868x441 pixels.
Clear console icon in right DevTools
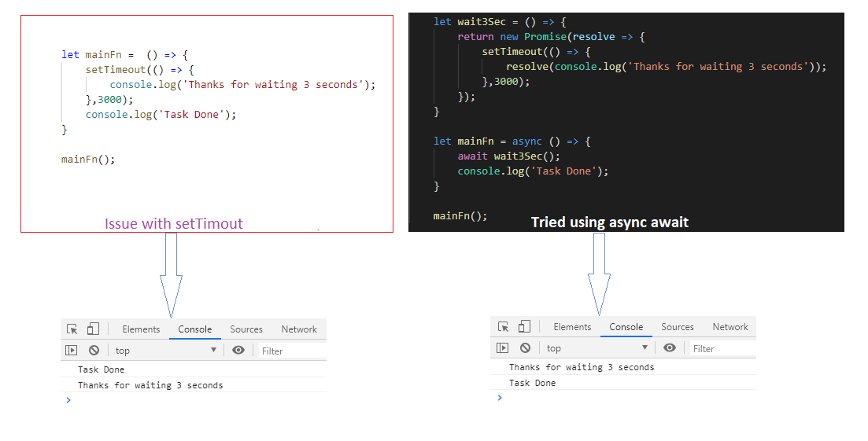(x=526, y=347)
